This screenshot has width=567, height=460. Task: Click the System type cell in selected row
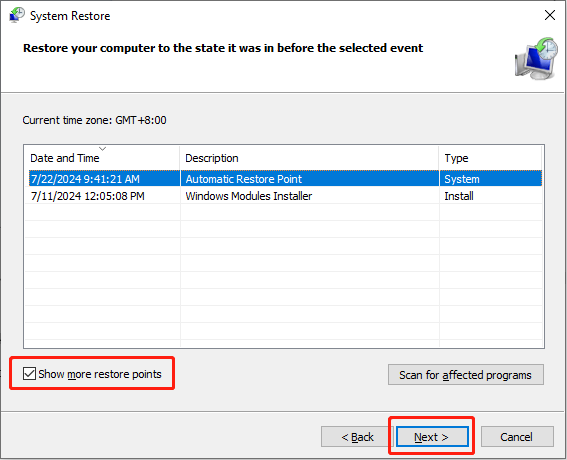coord(462,179)
